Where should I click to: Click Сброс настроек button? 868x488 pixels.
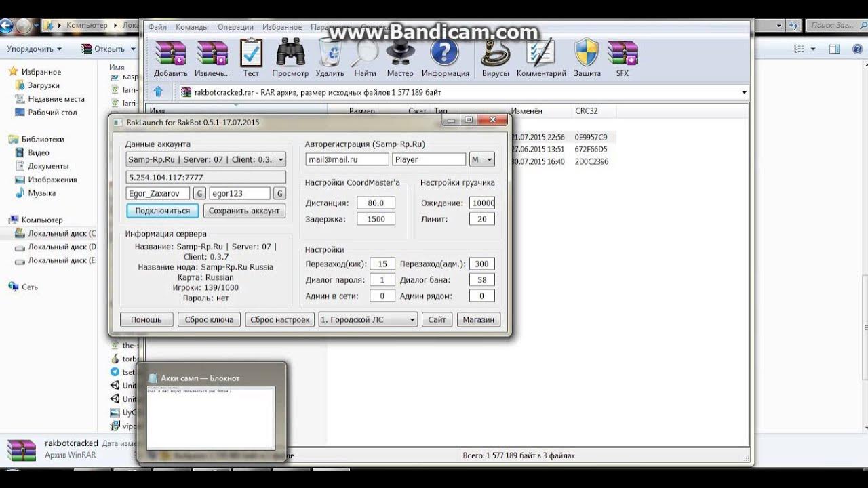[x=280, y=319]
